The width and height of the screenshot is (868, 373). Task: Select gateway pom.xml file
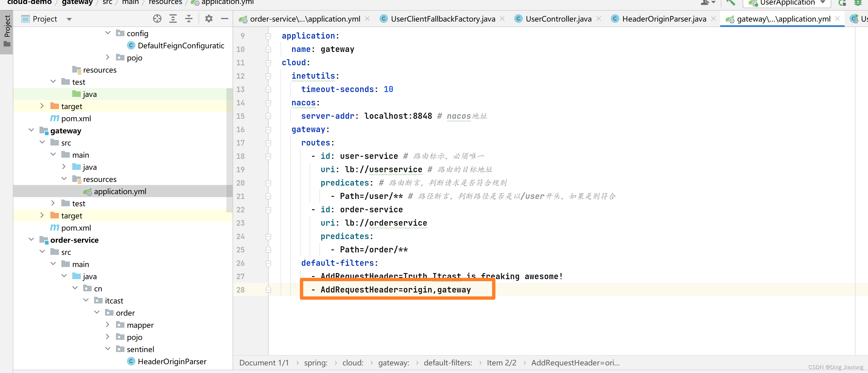tap(70, 228)
